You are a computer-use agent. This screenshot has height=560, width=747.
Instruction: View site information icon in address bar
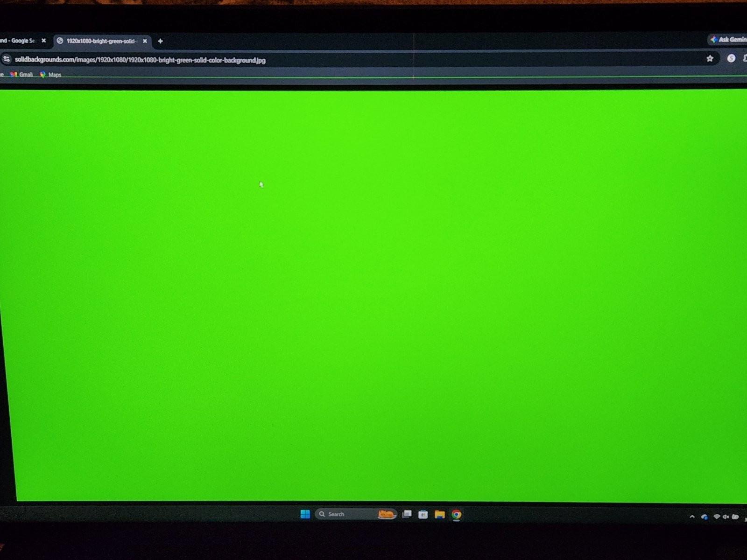pyautogui.click(x=6, y=59)
